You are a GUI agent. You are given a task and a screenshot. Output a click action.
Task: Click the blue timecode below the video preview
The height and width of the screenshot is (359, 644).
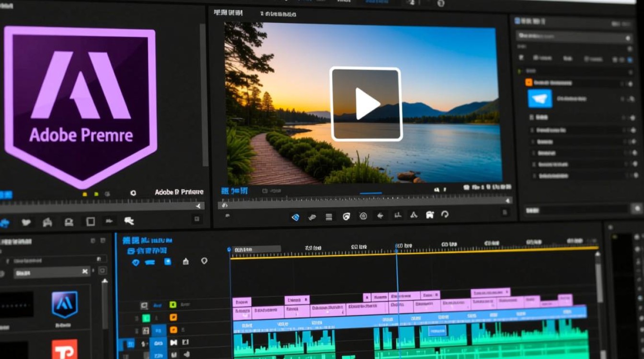pos(235,191)
